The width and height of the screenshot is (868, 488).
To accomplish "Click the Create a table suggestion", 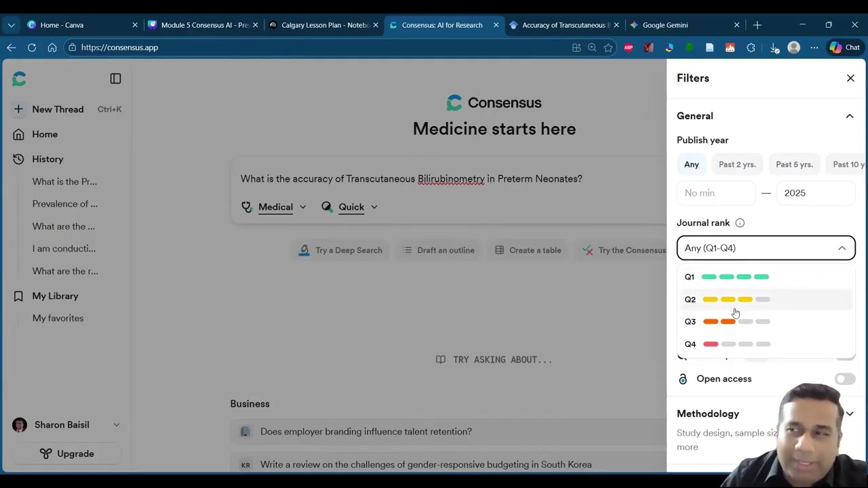I will coord(528,250).
